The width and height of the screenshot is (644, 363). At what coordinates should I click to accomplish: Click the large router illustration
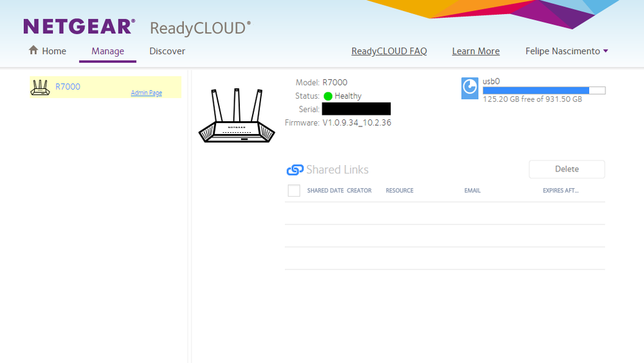(x=237, y=115)
